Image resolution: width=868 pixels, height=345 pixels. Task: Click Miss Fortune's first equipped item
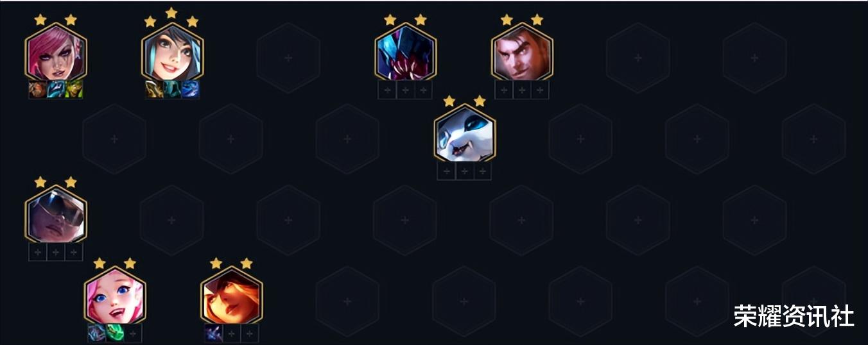coord(214,333)
